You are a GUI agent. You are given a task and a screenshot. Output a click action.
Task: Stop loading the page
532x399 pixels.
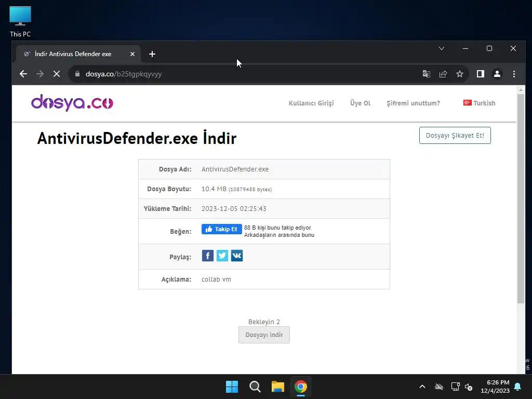[57, 74]
